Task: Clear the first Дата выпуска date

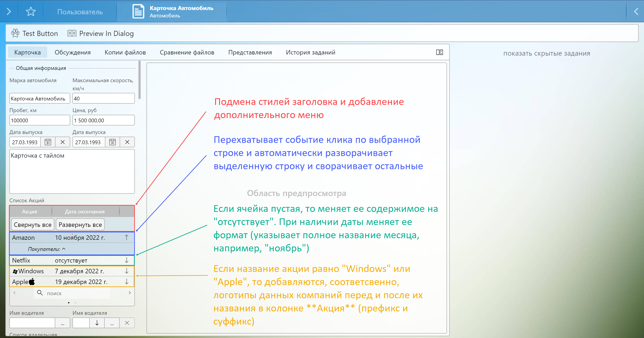Action: pyautogui.click(x=63, y=142)
